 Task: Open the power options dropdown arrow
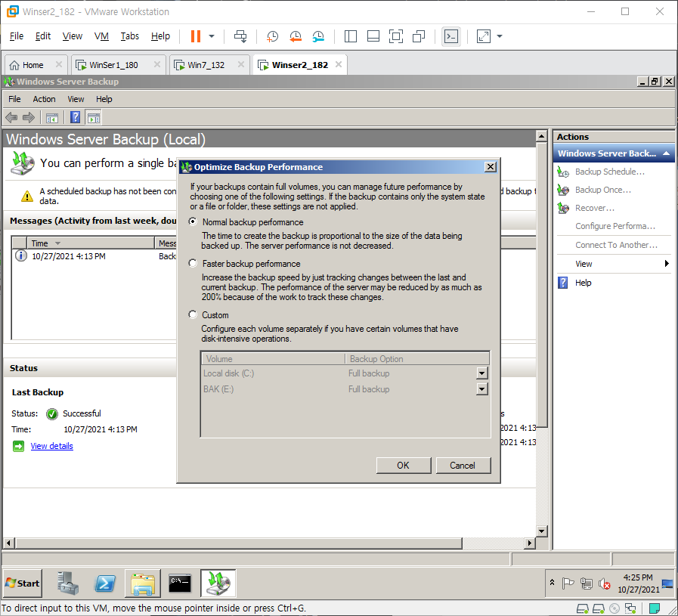[212, 36]
